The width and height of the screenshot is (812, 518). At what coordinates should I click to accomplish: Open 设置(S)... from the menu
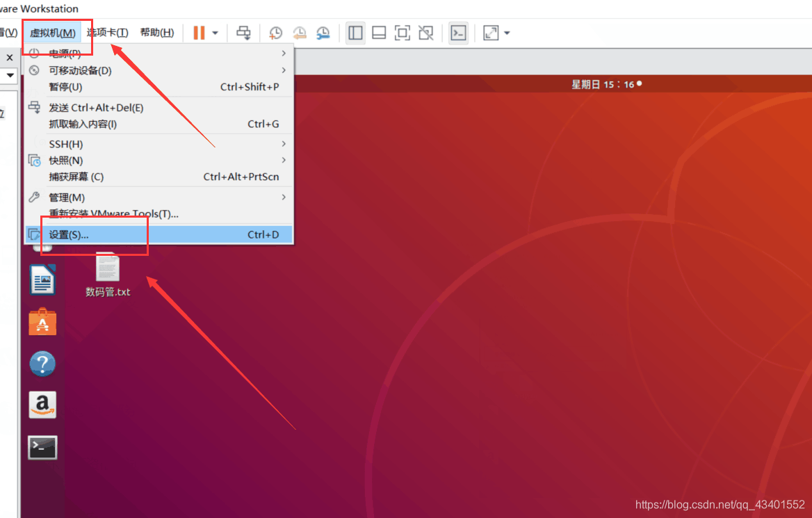[159, 234]
